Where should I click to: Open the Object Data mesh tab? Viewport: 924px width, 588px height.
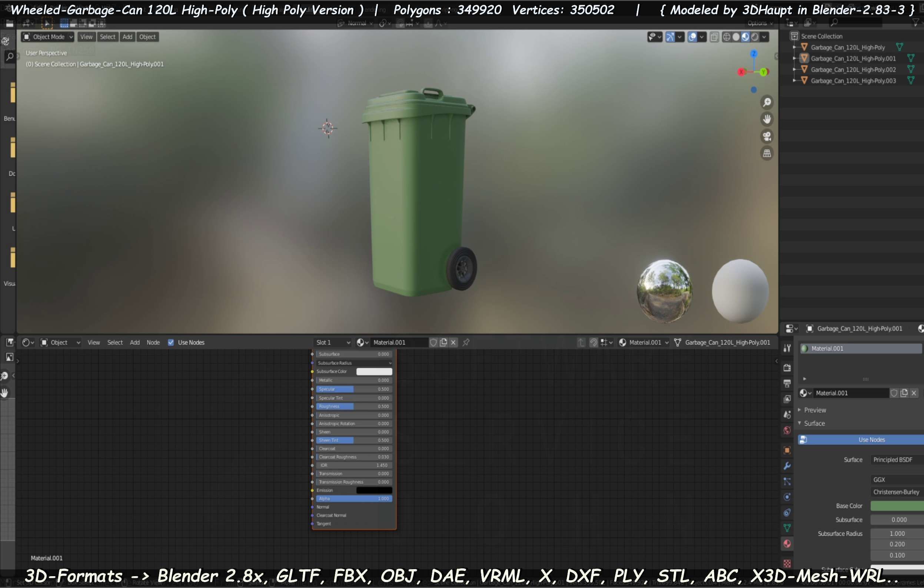point(787,528)
